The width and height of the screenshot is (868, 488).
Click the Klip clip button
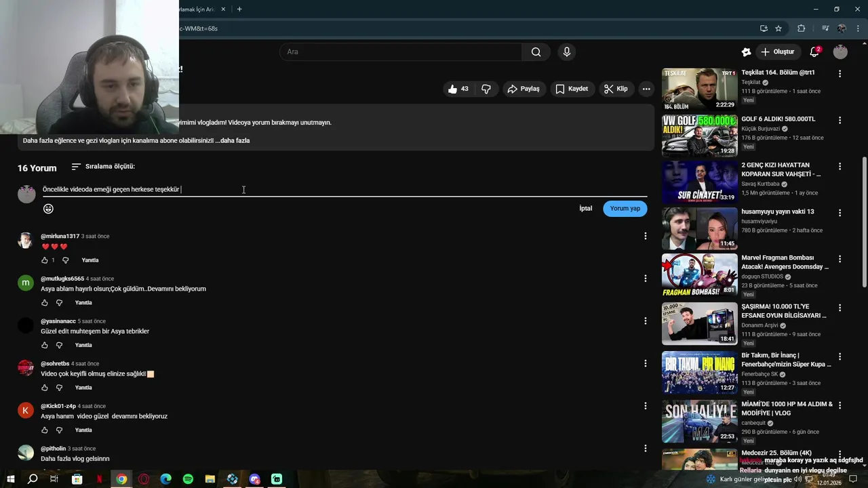[x=616, y=89]
